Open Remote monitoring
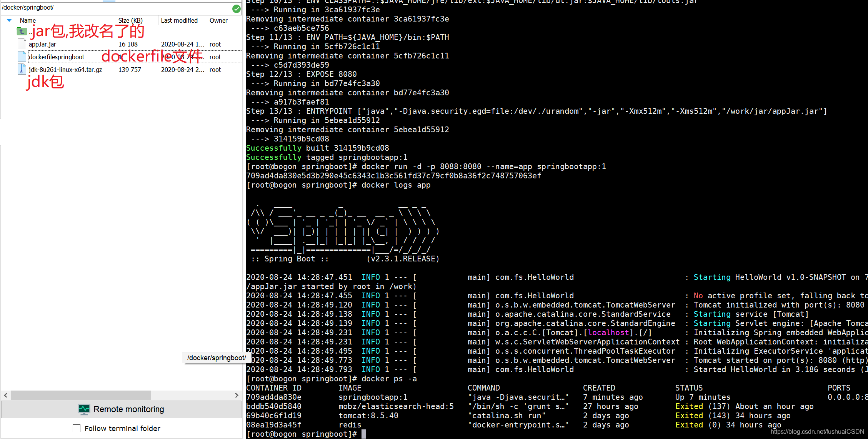The width and height of the screenshot is (868, 439). click(x=128, y=409)
